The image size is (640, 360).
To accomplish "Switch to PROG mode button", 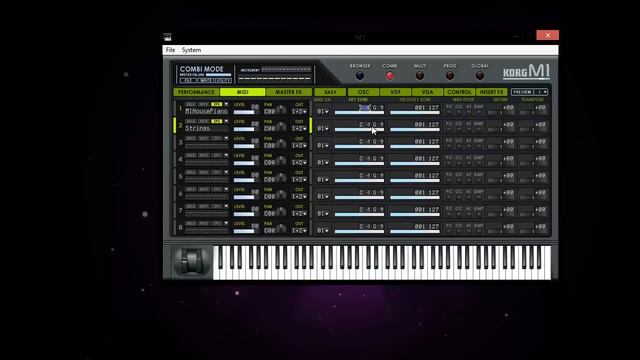I will 450,76.
